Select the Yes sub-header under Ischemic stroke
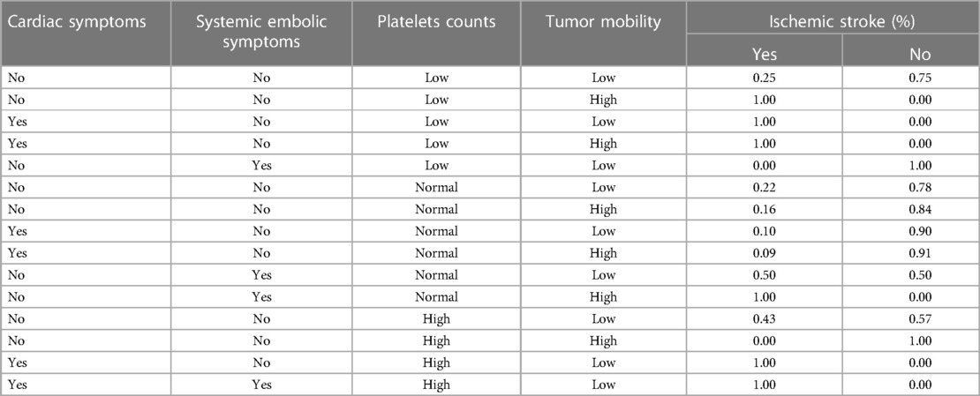Screen dimensions: 980x396 (765, 55)
